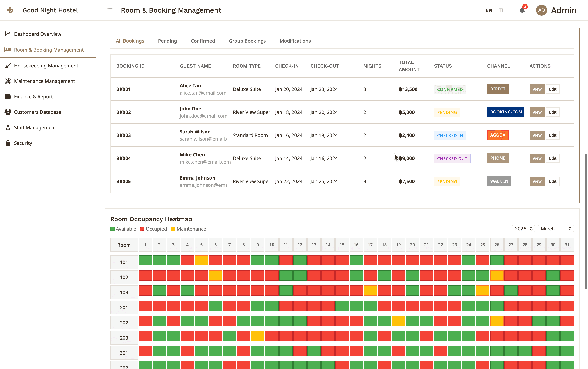
Task: Click the Good Night Hostel logo
Action: click(x=10, y=10)
